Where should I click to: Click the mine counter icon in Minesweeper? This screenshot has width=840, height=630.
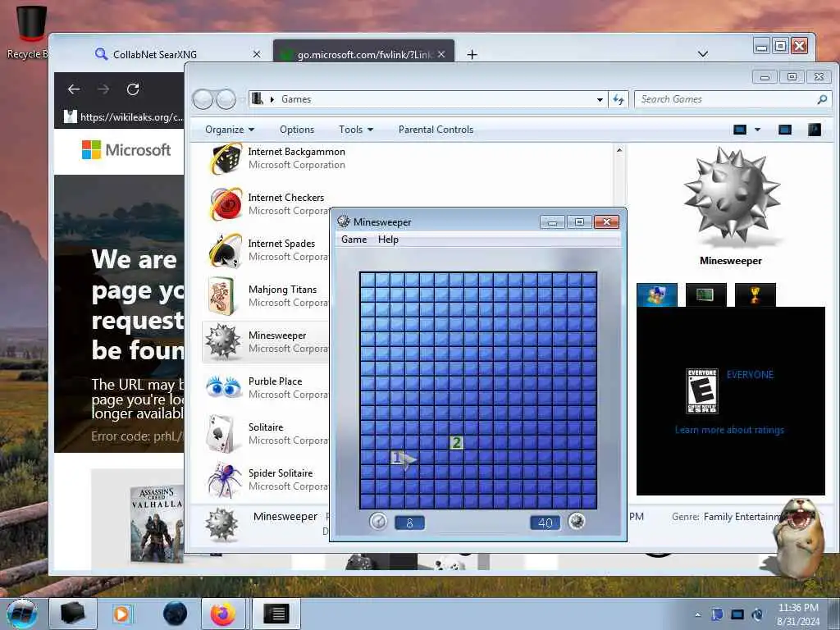click(x=577, y=521)
